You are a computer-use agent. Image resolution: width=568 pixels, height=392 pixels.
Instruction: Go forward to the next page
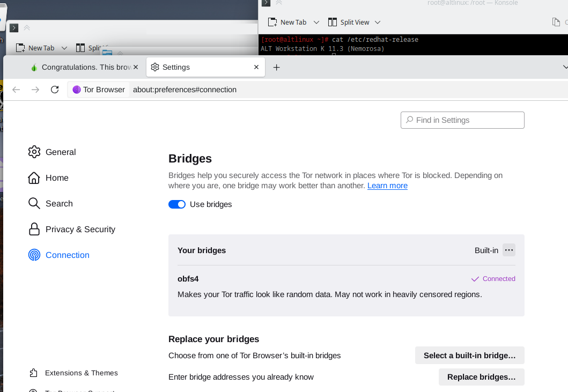tap(35, 90)
